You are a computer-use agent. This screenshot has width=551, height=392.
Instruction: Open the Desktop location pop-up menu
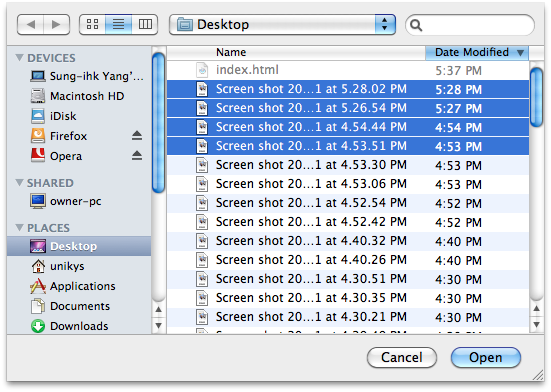click(x=282, y=25)
